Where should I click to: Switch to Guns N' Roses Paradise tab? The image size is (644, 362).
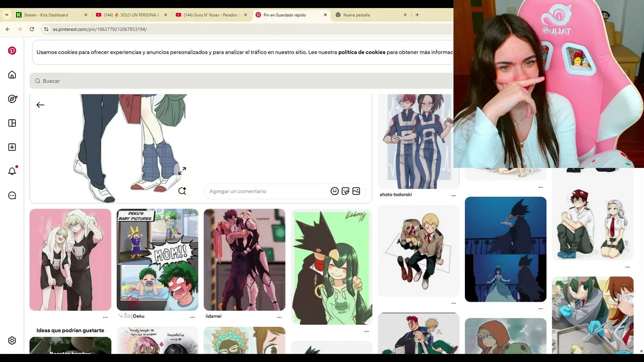211,15
